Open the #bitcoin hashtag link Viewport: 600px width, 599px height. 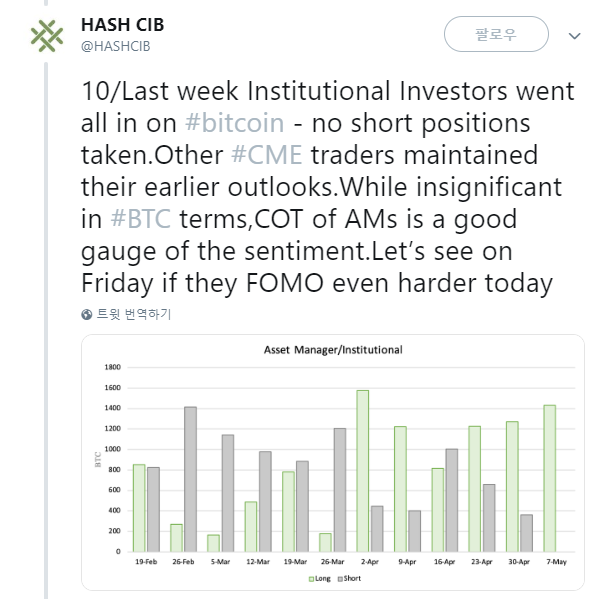[x=235, y=123]
